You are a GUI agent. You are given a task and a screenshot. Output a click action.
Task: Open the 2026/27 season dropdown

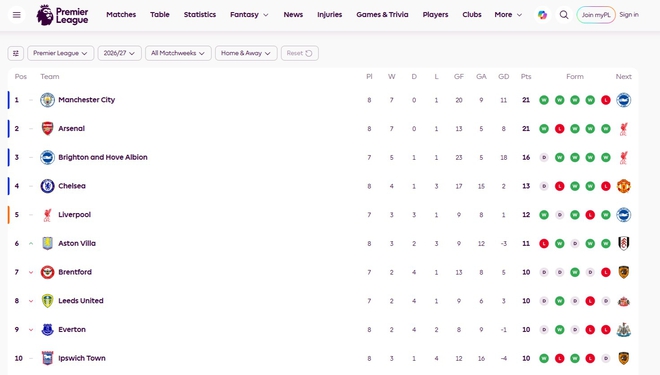120,53
